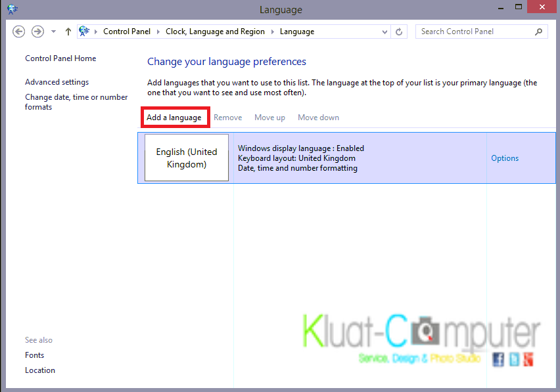Select the English (United Kingdom) language entry

187,158
